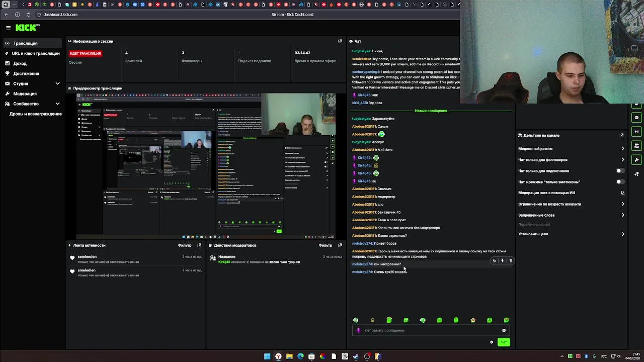The width and height of the screenshot is (644, 362).
Task: Click the three-dots widget icon in right rail
Action: (636, 174)
